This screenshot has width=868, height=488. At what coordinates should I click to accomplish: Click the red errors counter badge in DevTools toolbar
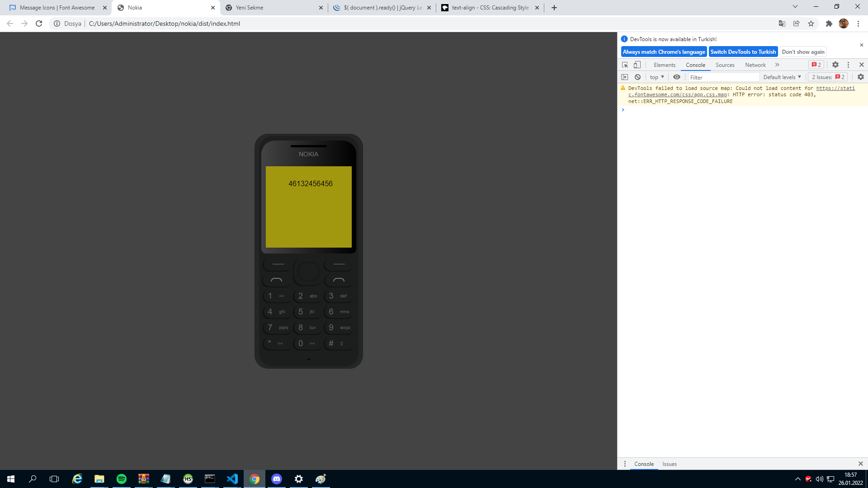pos(816,65)
